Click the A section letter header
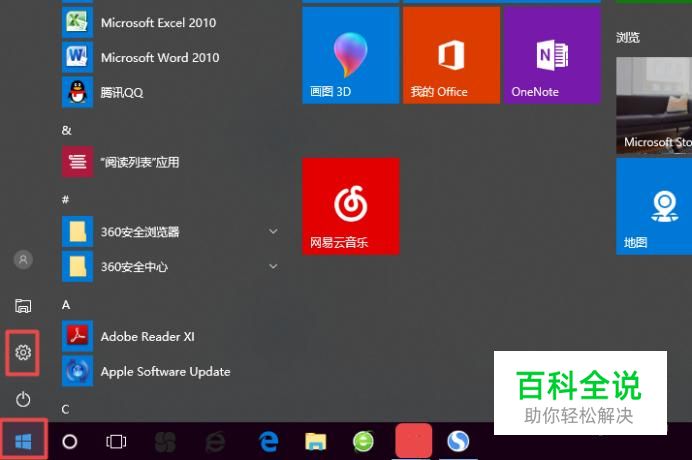The height and width of the screenshot is (460, 692). [x=66, y=305]
